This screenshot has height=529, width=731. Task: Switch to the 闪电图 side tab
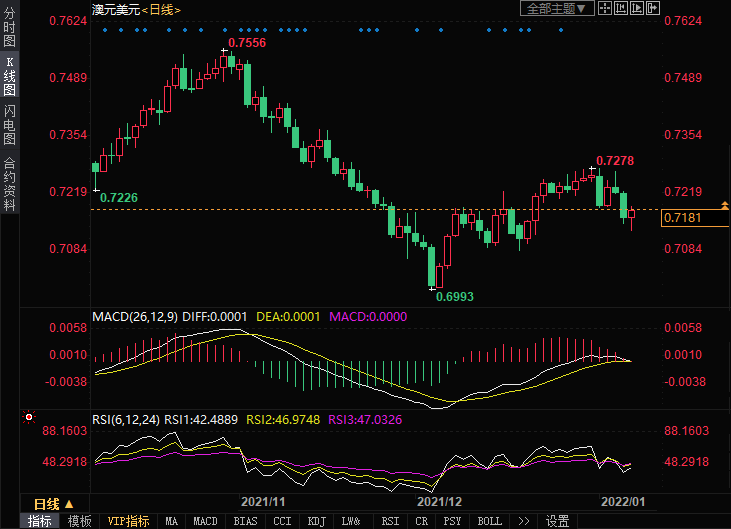(x=9, y=125)
